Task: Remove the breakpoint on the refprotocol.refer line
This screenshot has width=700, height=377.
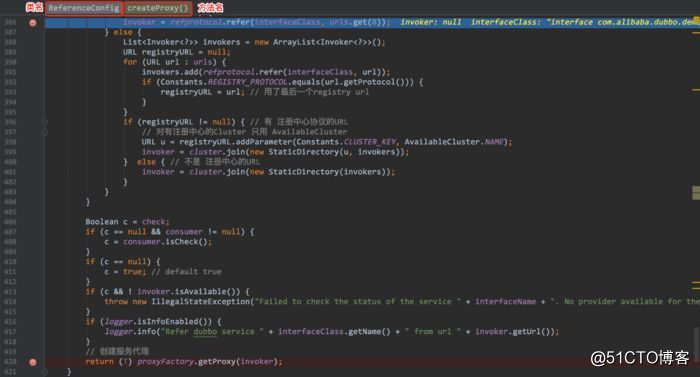Action: click(x=33, y=22)
